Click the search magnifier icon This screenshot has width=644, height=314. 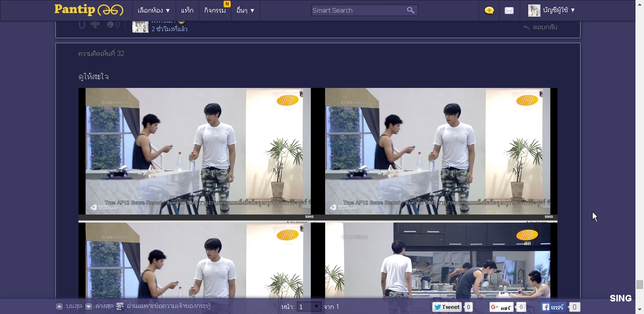pyautogui.click(x=411, y=10)
